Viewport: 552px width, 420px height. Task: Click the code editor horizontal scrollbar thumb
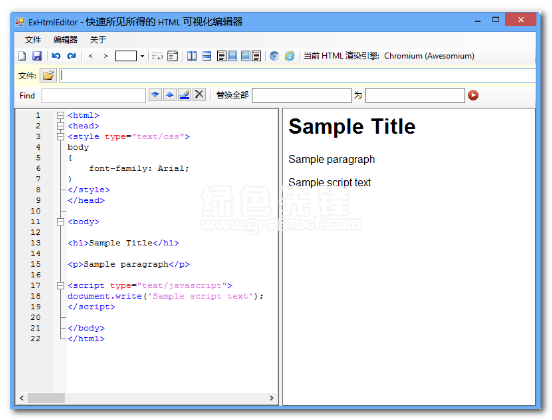pyautogui.click(x=46, y=398)
